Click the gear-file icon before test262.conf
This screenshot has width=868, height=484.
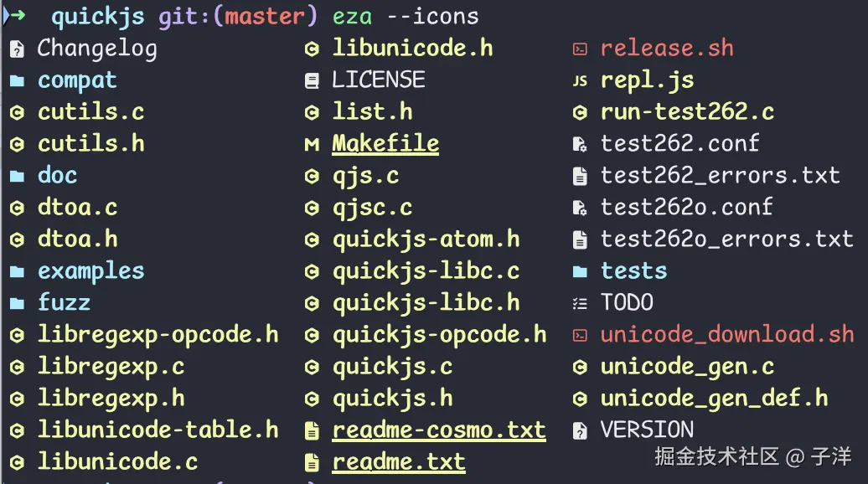(x=579, y=145)
